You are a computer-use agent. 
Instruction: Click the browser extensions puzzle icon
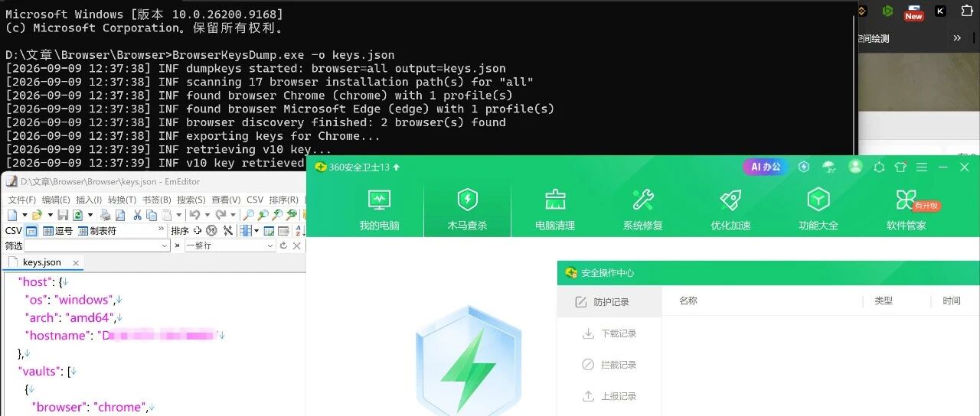[x=967, y=11]
